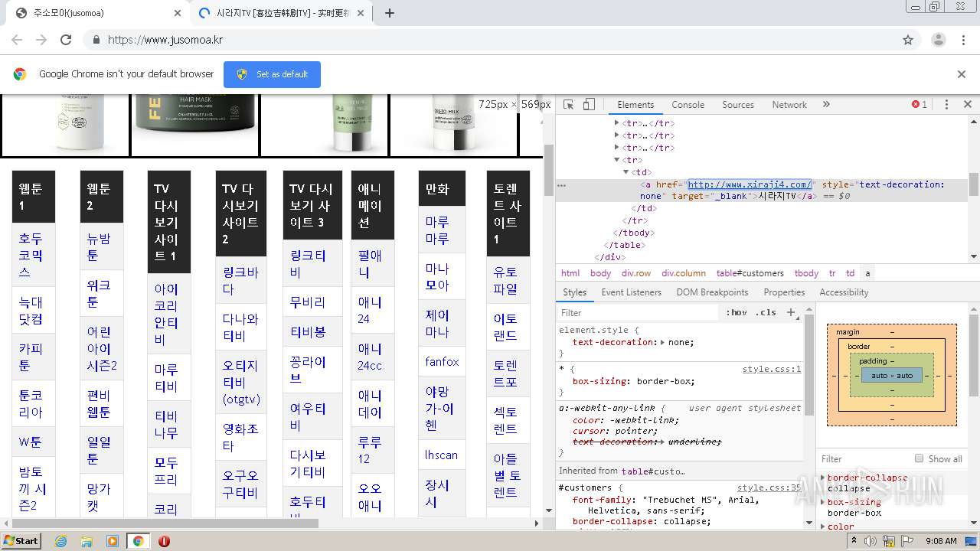This screenshot has width=980, height=551.
Task: Open the Chrome profile avatar icon
Action: point(939,40)
